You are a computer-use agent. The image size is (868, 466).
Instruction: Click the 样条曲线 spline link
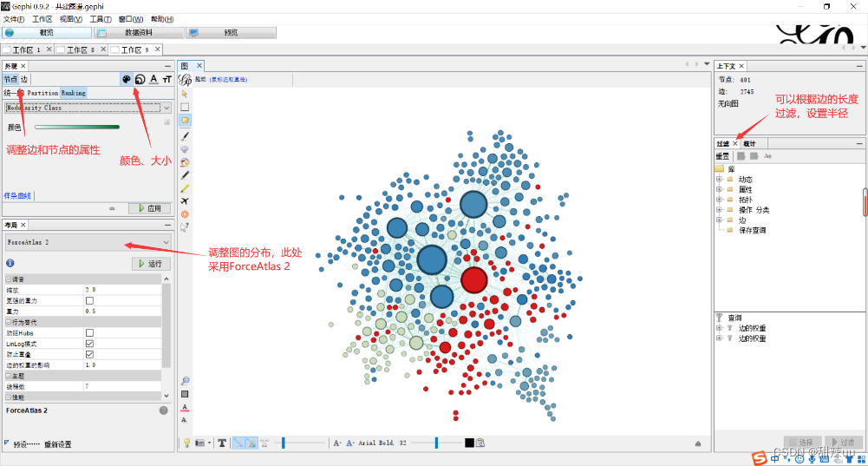(x=17, y=195)
